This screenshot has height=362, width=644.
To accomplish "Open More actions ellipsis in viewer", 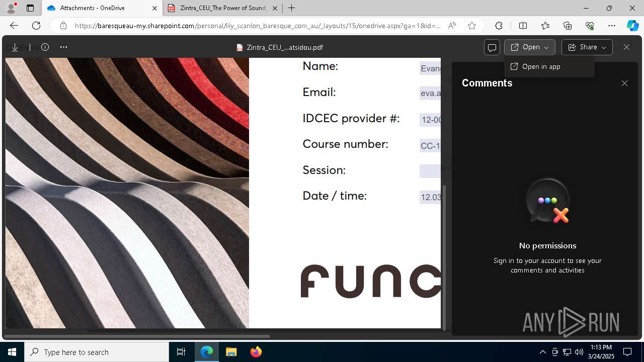I will pos(63,47).
